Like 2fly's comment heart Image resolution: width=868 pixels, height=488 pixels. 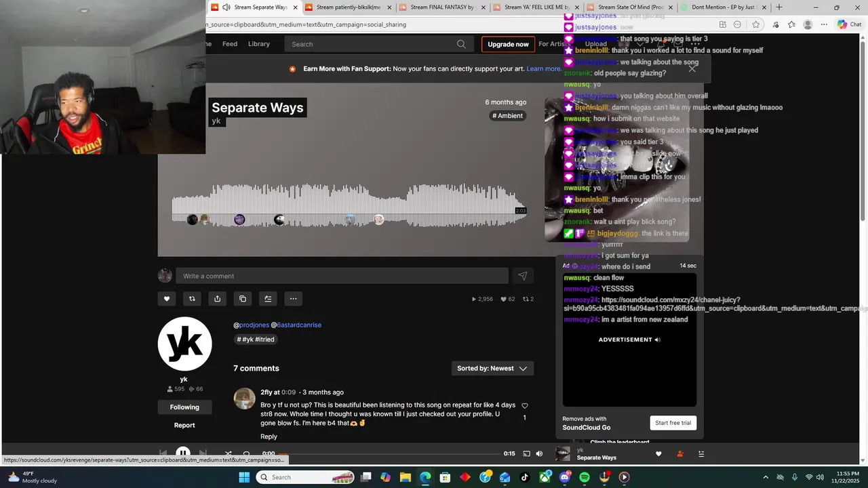(524, 405)
